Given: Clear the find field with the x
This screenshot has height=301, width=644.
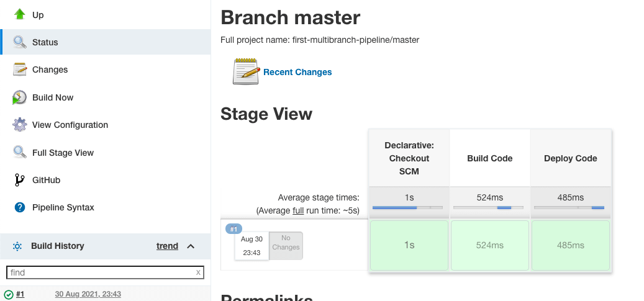Looking at the screenshot, I should [198, 272].
